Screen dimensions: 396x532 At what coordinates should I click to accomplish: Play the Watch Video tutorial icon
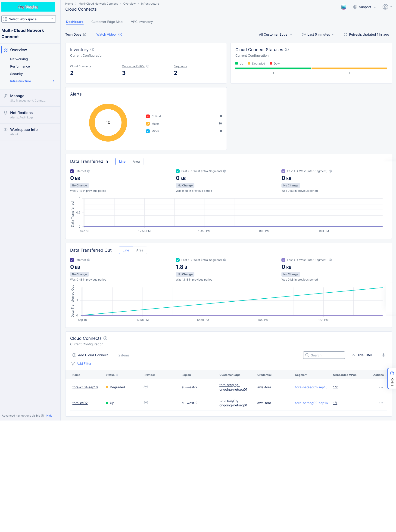[120, 34]
